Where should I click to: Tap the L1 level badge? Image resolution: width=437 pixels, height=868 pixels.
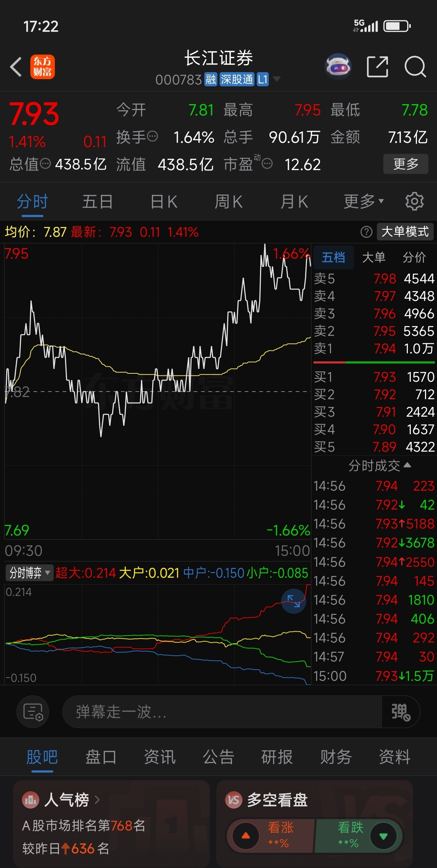(263, 79)
